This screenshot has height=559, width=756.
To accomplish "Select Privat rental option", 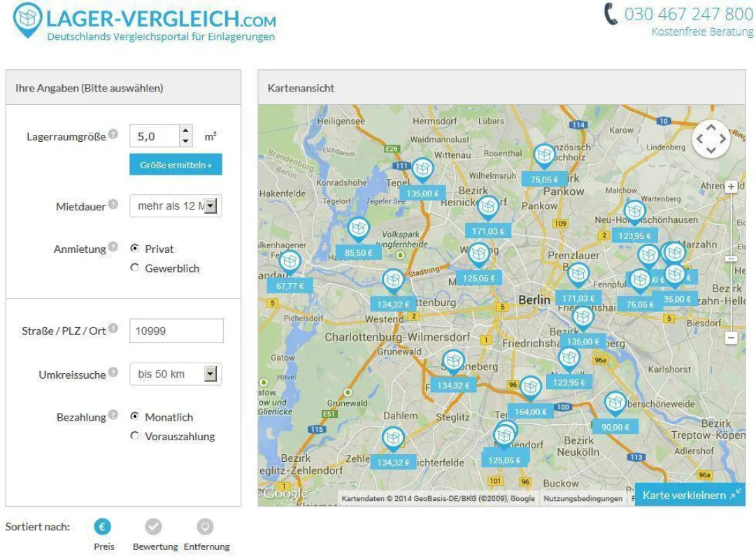I will 135,248.
